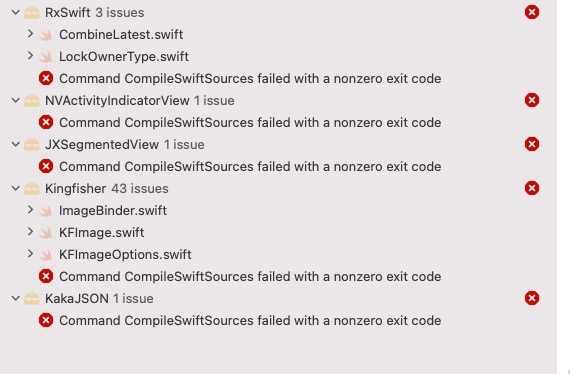
Task: Click the RxSwift toolbox target icon
Action: pyautogui.click(x=32, y=13)
